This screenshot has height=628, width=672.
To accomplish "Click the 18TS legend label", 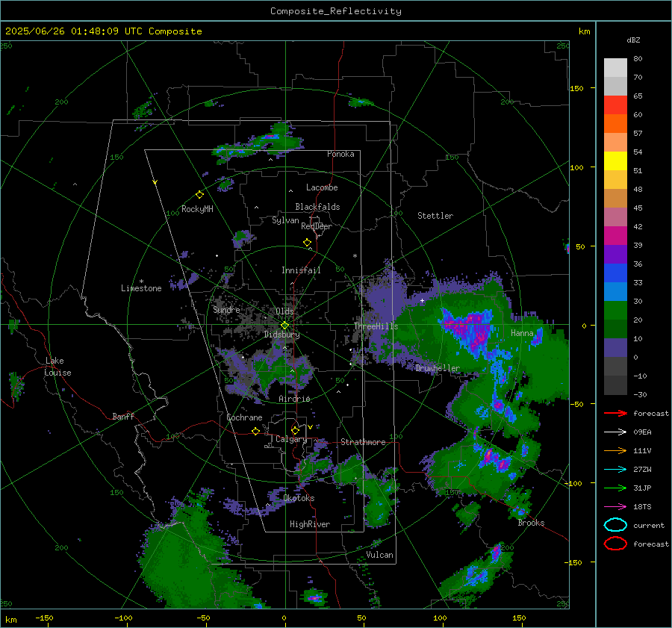I will tap(642, 507).
